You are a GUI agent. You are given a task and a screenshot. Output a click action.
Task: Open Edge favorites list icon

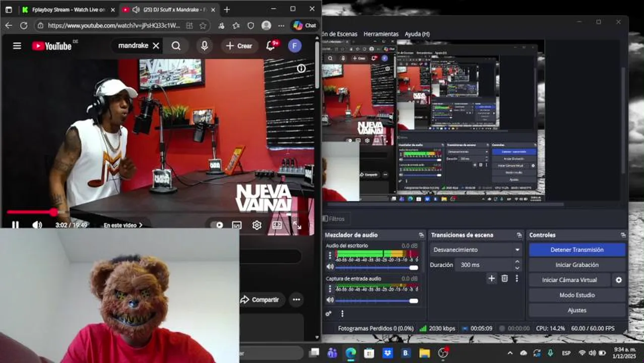coord(236,25)
